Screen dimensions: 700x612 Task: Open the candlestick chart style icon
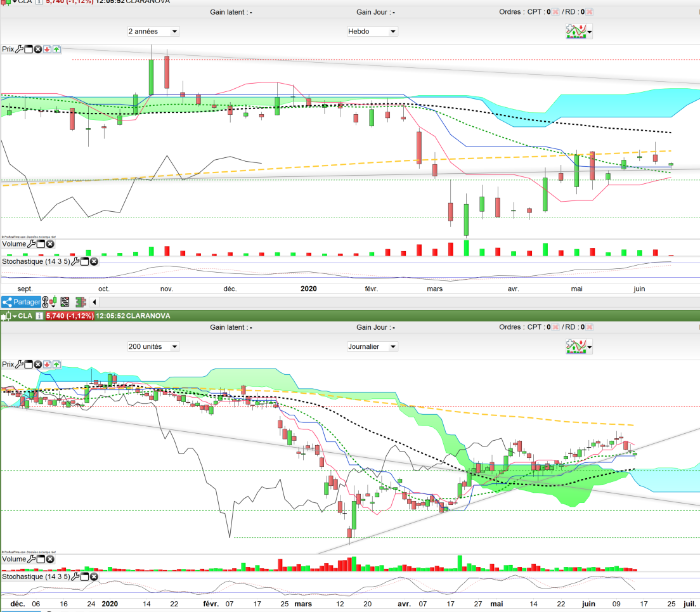(53, 303)
